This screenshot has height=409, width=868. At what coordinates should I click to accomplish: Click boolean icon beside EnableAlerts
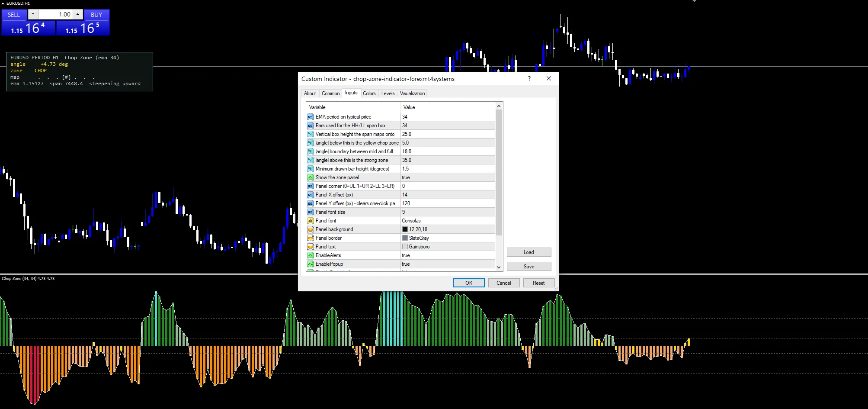tap(310, 255)
